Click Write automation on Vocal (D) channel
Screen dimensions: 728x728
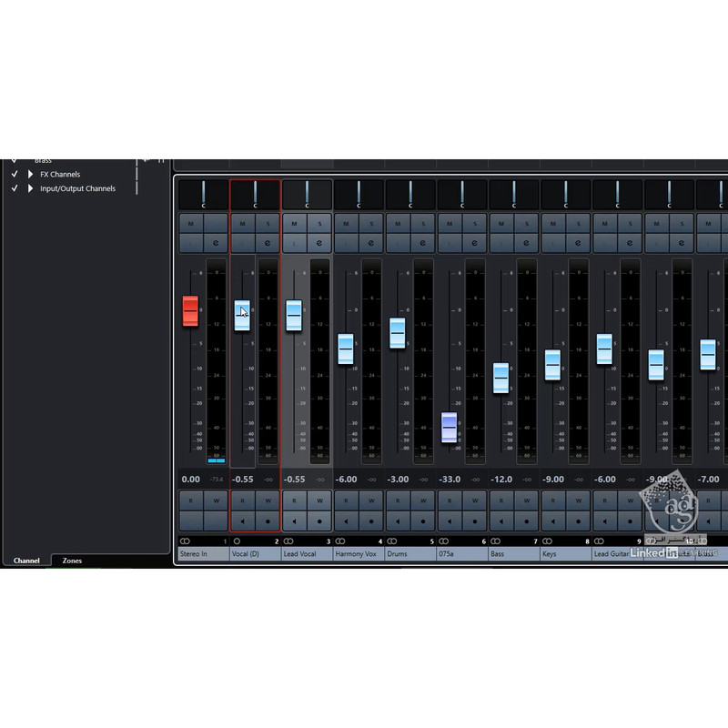268,500
